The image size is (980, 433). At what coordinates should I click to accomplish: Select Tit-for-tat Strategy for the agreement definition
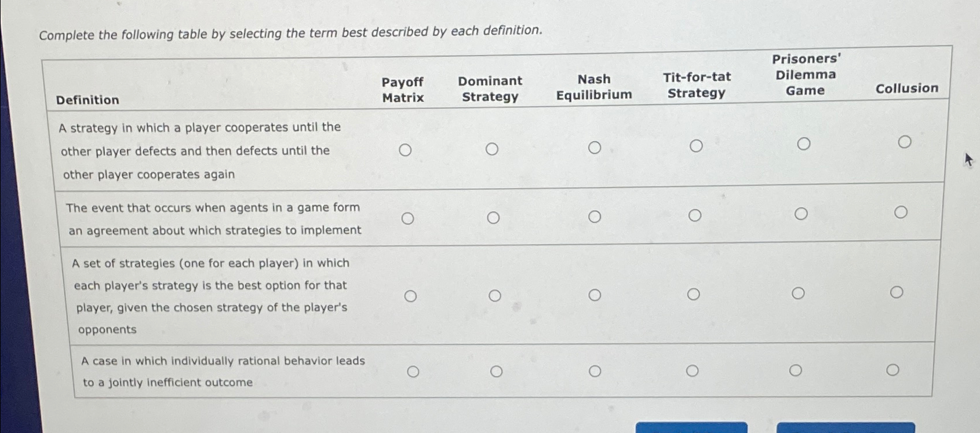click(x=695, y=215)
